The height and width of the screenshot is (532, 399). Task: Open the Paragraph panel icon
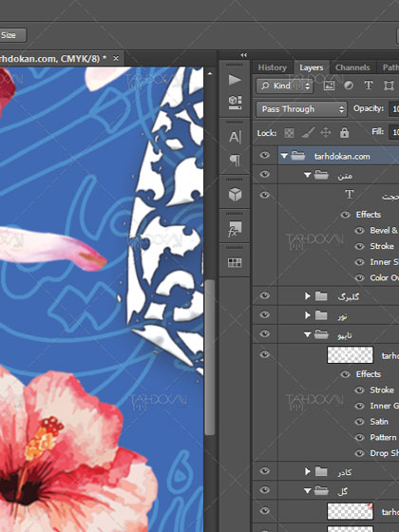coord(236,161)
